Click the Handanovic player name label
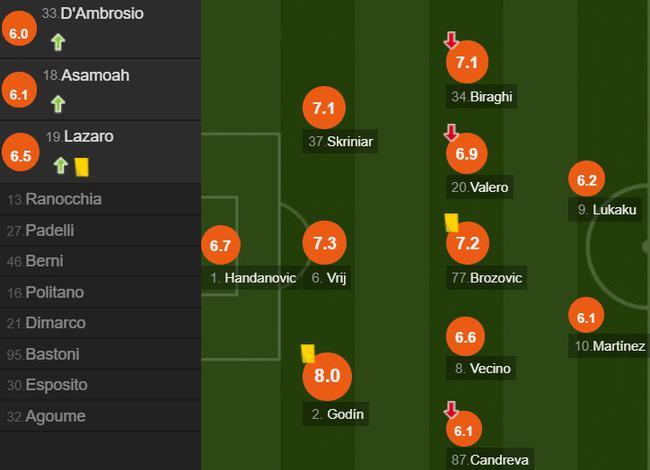This screenshot has height=470, width=650. pyautogui.click(x=253, y=277)
